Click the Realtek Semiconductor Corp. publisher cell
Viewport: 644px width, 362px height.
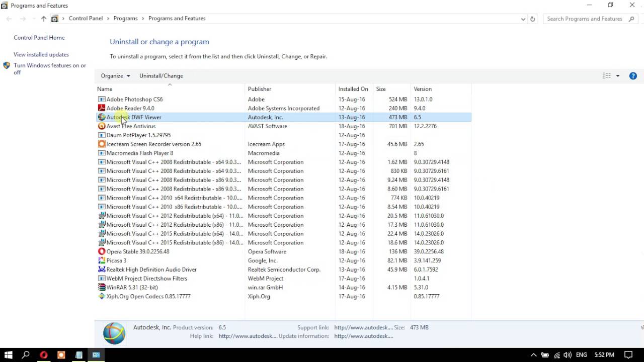[284, 269]
